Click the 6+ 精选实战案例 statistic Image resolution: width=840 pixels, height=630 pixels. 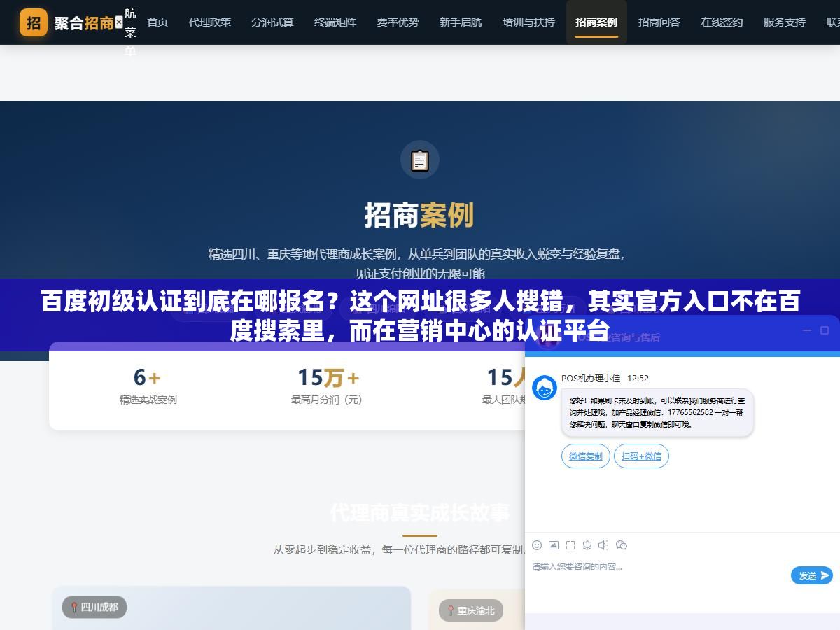148,386
